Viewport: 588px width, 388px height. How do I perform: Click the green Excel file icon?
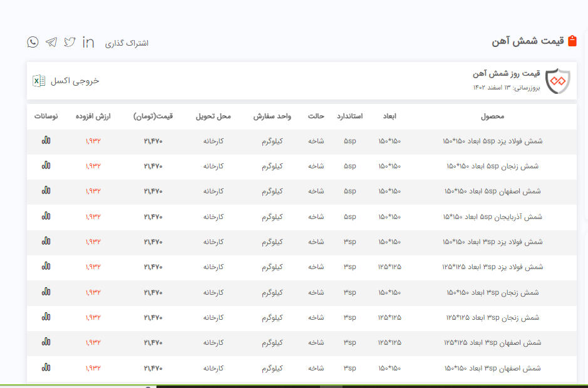click(x=39, y=81)
